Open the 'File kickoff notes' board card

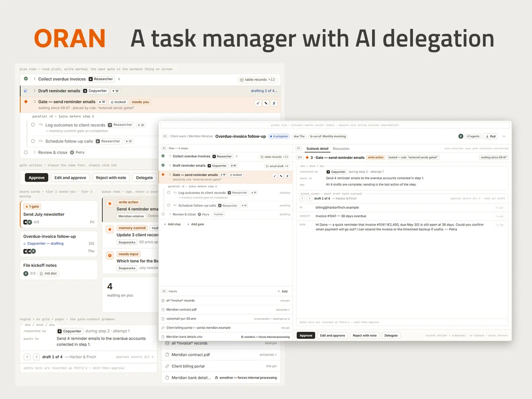pos(59,270)
